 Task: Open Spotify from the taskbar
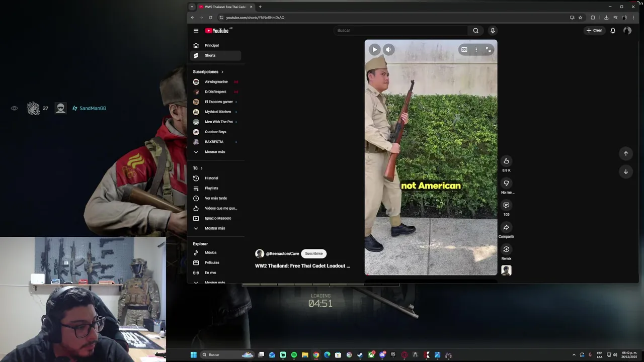(294, 355)
